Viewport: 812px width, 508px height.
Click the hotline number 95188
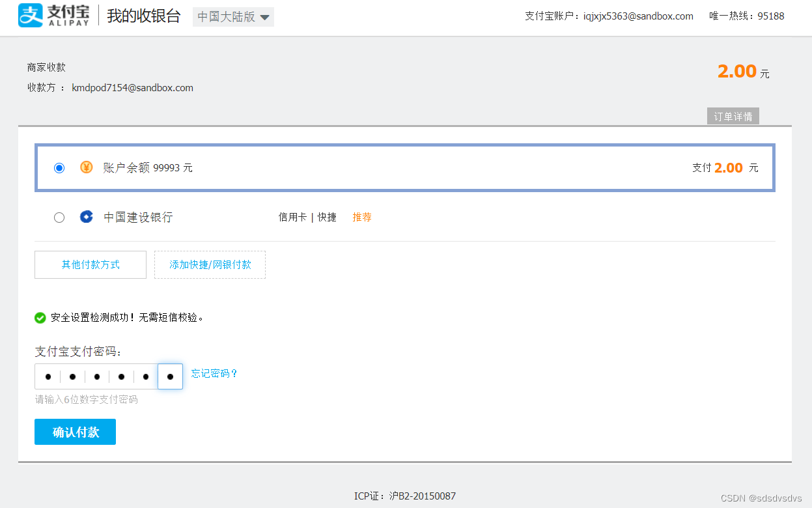point(771,16)
